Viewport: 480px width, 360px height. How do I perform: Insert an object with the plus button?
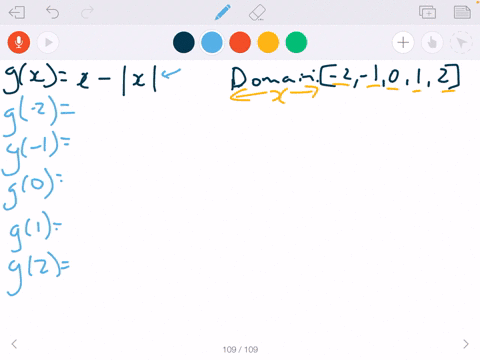403,42
